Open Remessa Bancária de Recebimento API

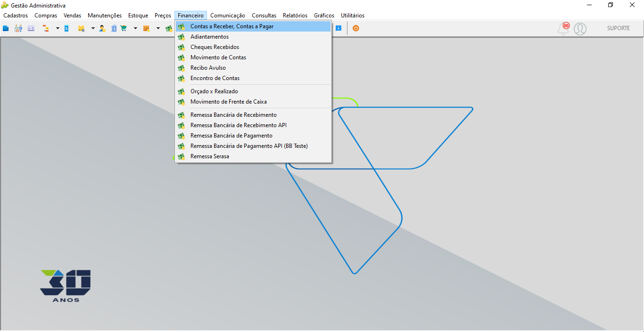[253, 125]
